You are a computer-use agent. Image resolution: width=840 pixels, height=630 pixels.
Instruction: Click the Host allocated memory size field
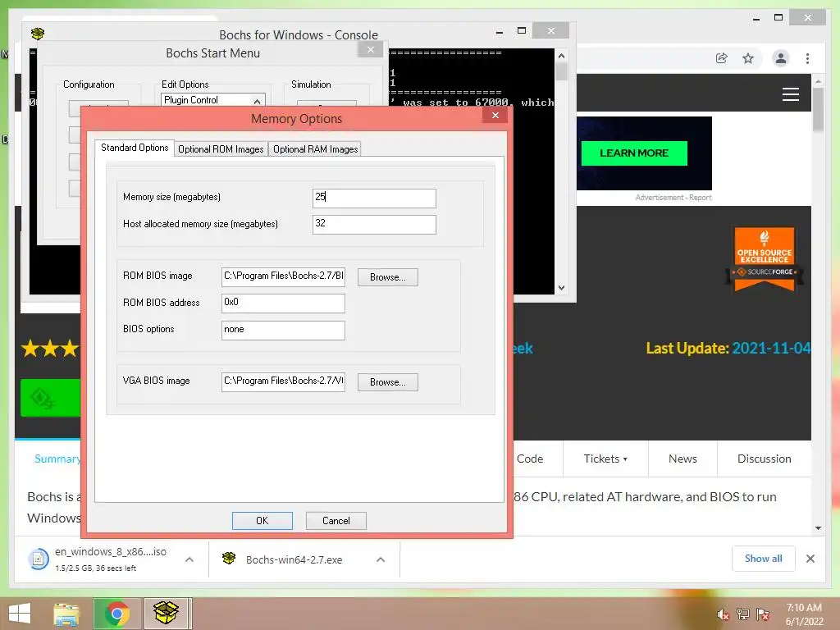374,225
